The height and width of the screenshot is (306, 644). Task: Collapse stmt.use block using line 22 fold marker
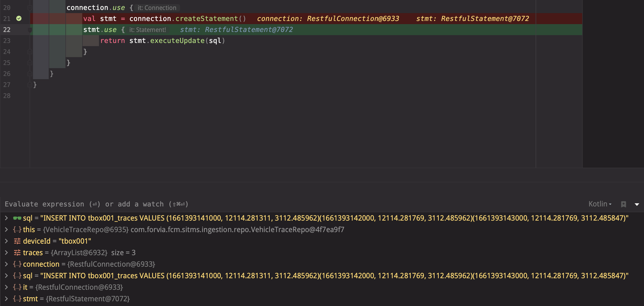[29, 30]
